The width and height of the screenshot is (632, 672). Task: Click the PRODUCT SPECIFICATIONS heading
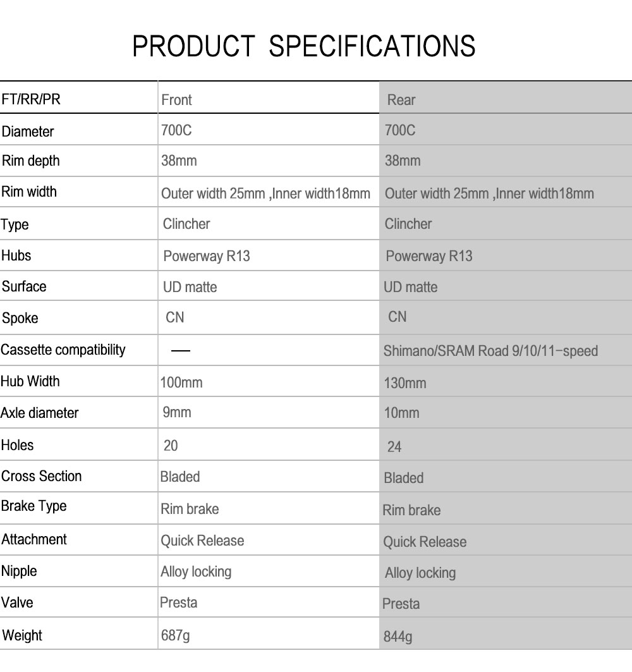click(x=303, y=46)
